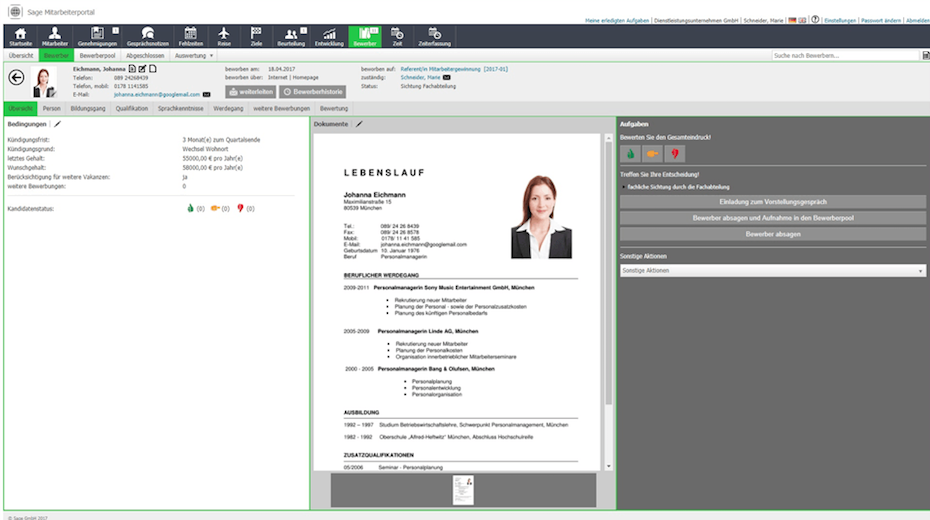The image size is (930, 520).
Task: Click Einladung zum Vorstellungsgespräch button
Action: point(773,201)
